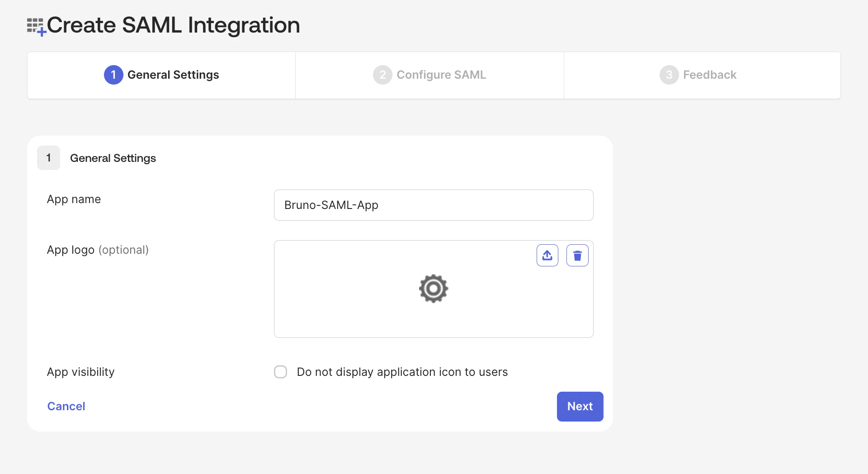Delete the current app logo

coord(577,255)
